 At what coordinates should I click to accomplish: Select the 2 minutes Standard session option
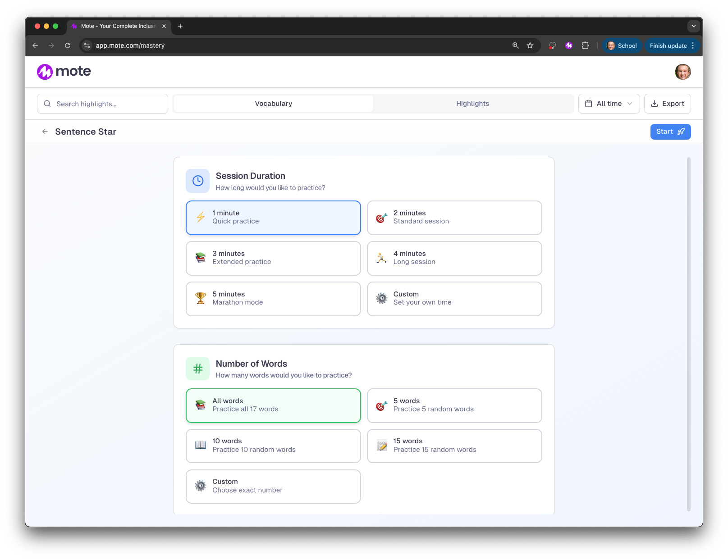pos(454,218)
